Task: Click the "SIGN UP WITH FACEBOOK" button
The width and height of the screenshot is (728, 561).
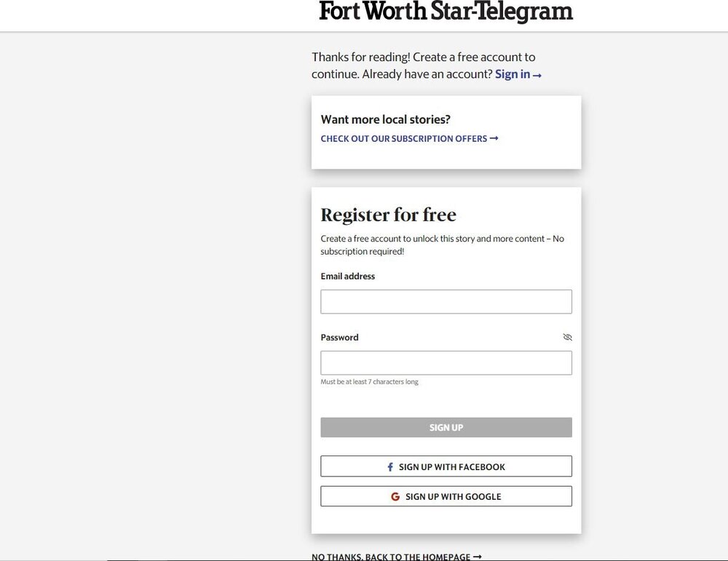Action: pos(446,466)
